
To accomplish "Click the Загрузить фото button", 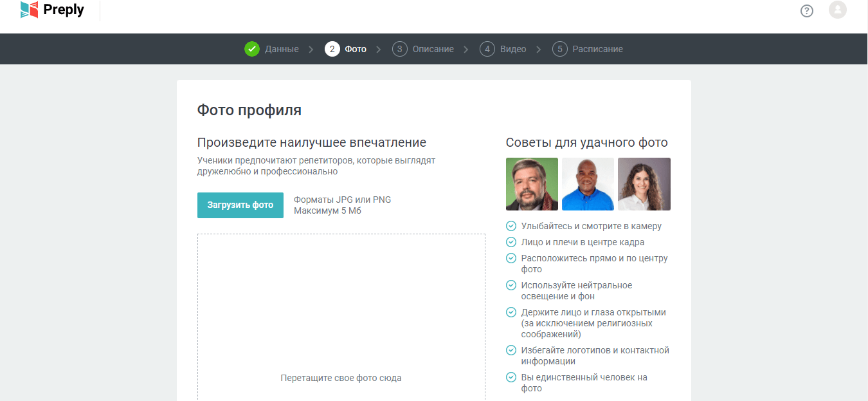I will click(240, 205).
